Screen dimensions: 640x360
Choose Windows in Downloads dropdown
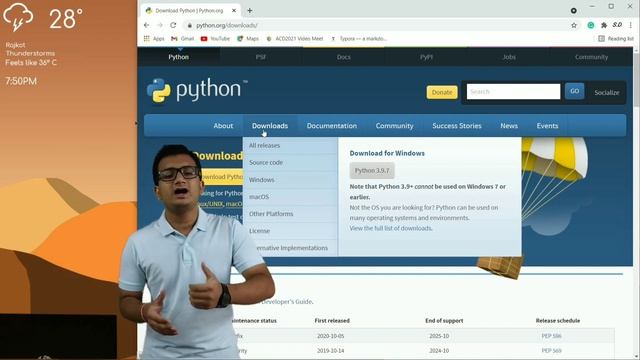(290, 180)
